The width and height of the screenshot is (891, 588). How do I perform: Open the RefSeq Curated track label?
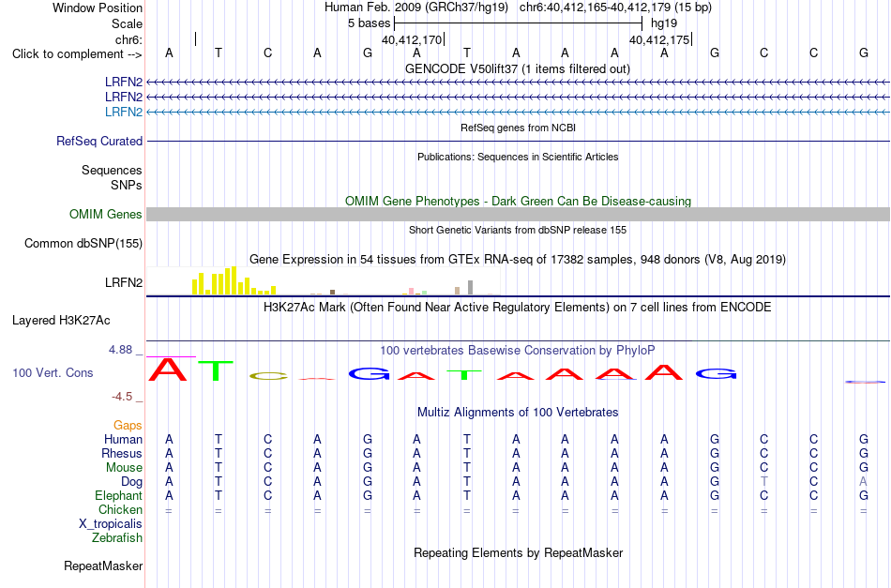click(98, 141)
